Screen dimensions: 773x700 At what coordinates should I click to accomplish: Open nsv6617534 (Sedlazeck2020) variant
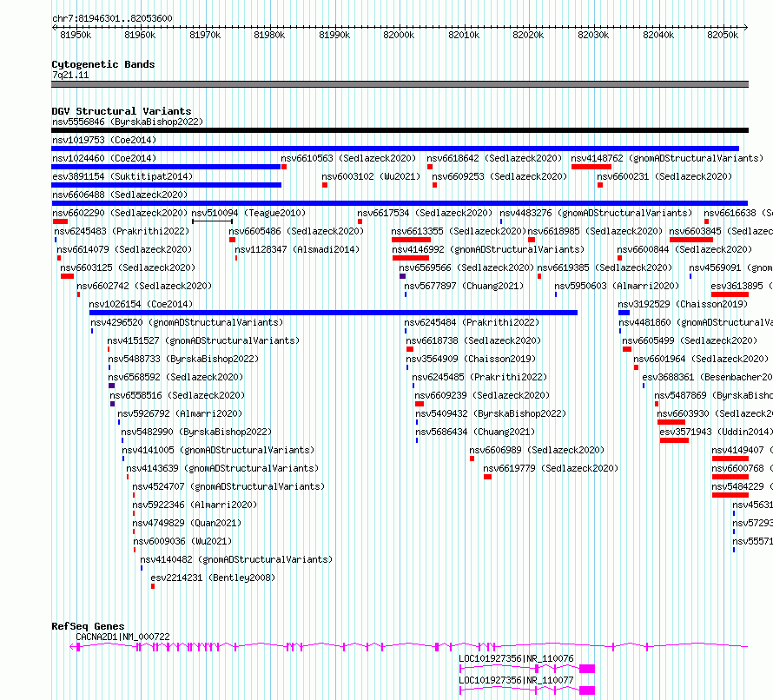coord(425,213)
